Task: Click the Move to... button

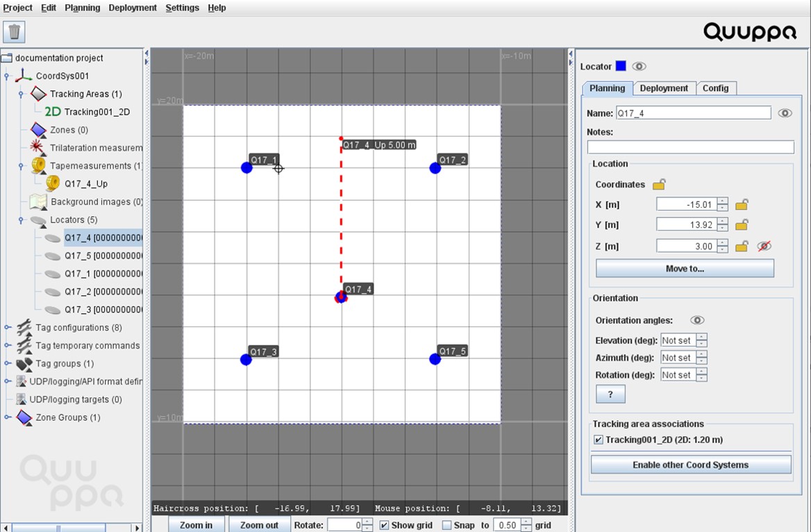Action: pyautogui.click(x=685, y=269)
